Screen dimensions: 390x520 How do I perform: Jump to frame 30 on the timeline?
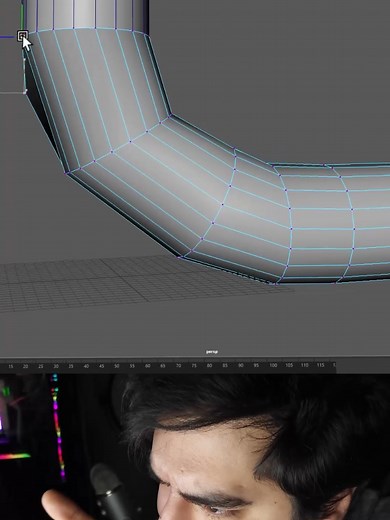click(x=56, y=366)
